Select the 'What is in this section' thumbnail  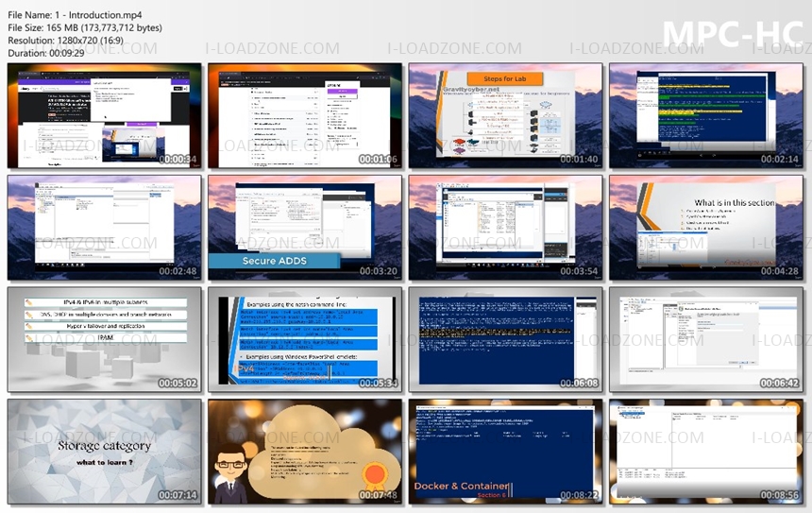tap(705, 227)
